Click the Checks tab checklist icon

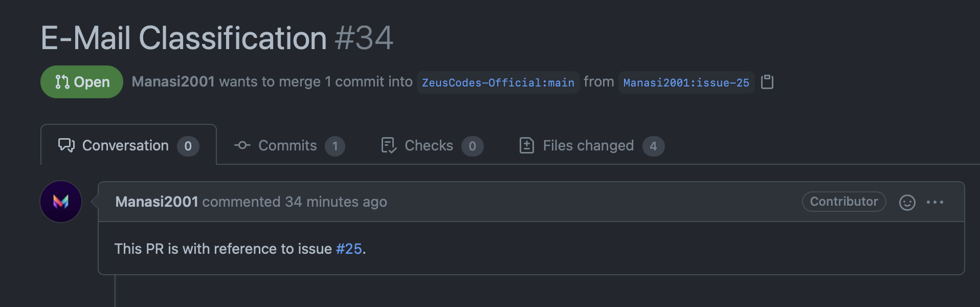(x=389, y=145)
